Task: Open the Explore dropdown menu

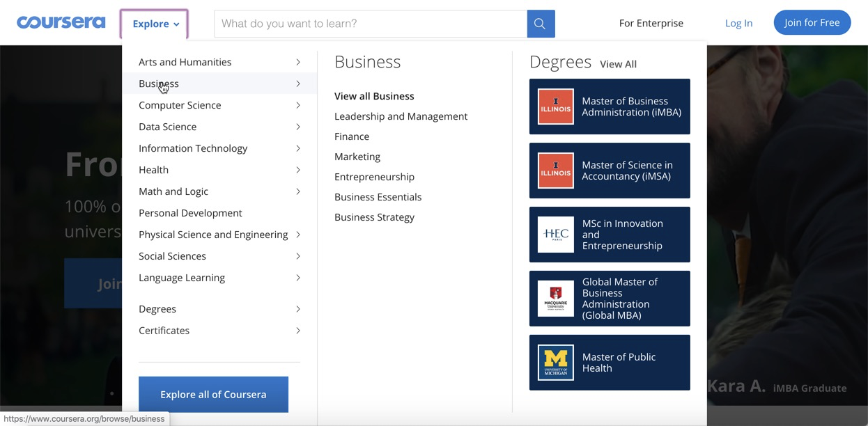Action: (155, 24)
